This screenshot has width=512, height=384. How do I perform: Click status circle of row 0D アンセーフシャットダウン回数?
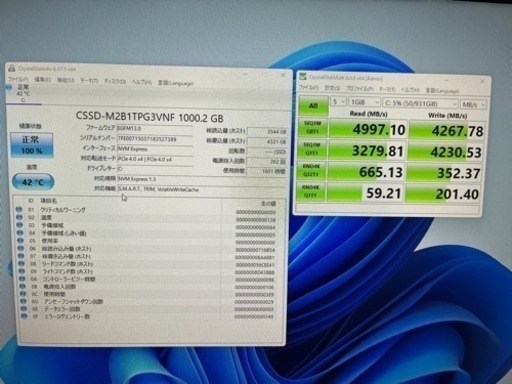(23, 301)
